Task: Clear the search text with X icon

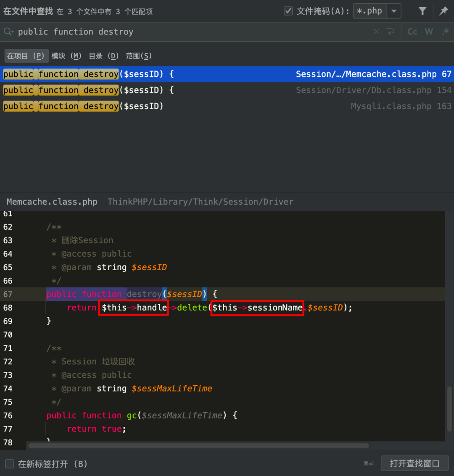Action: pyautogui.click(x=376, y=32)
